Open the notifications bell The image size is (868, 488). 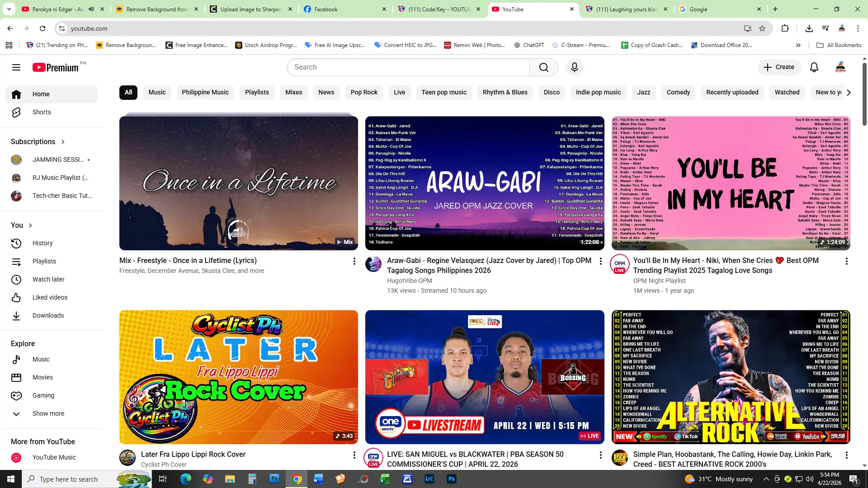coord(814,67)
